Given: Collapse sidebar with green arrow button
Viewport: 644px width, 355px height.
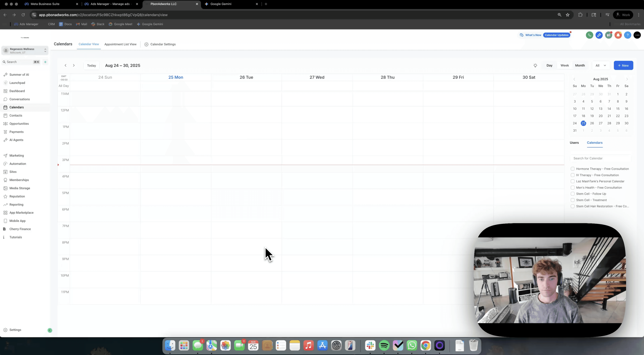Looking at the screenshot, I should [50, 330].
